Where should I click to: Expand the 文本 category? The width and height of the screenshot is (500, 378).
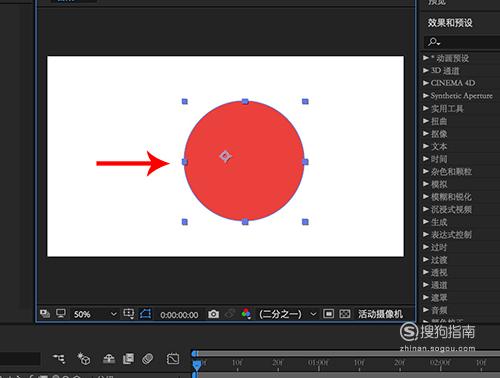[x=426, y=146]
